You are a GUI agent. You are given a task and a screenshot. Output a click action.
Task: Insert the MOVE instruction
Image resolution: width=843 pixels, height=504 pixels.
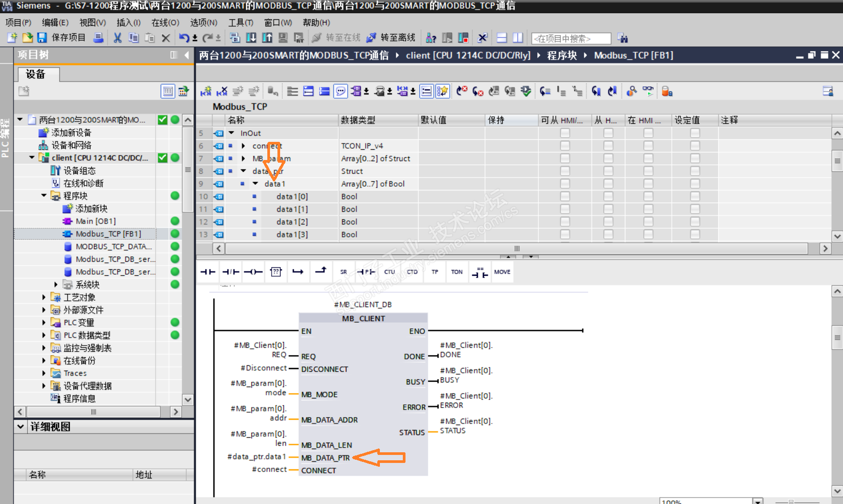[x=502, y=272]
